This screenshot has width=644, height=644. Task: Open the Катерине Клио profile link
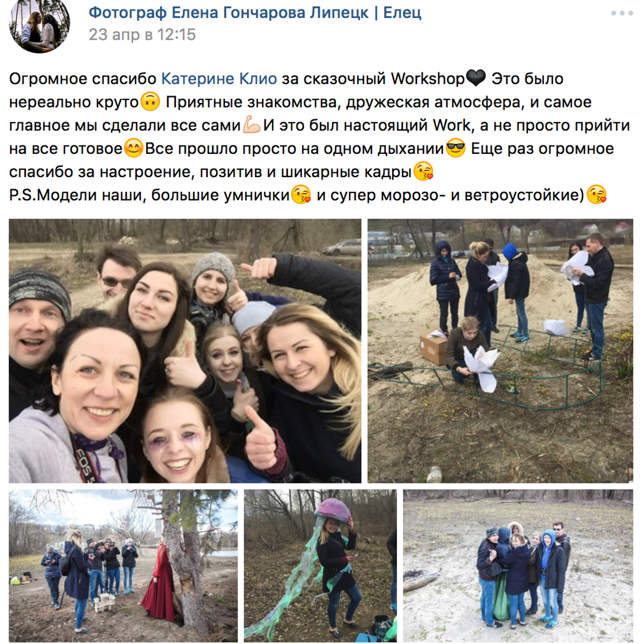pyautogui.click(x=219, y=78)
